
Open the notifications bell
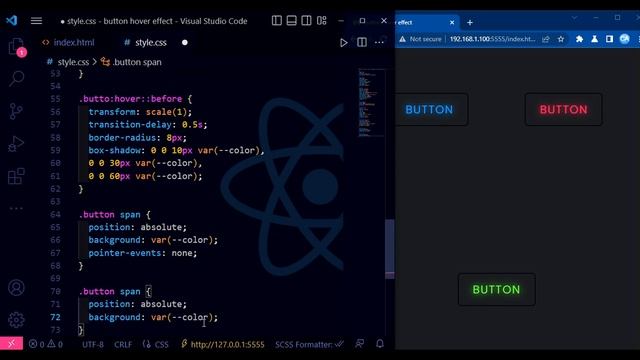(380, 344)
